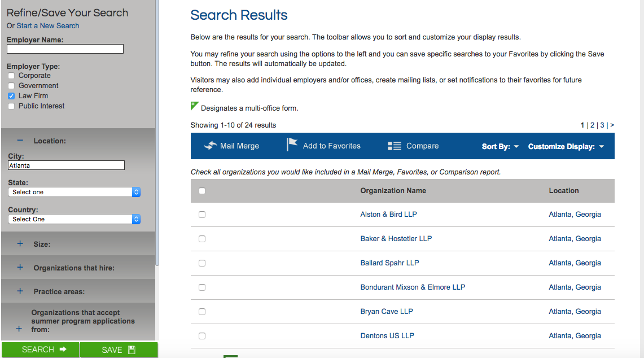Click the Location column header
Screen dimensions: 644x358
(x=563, y=190)
